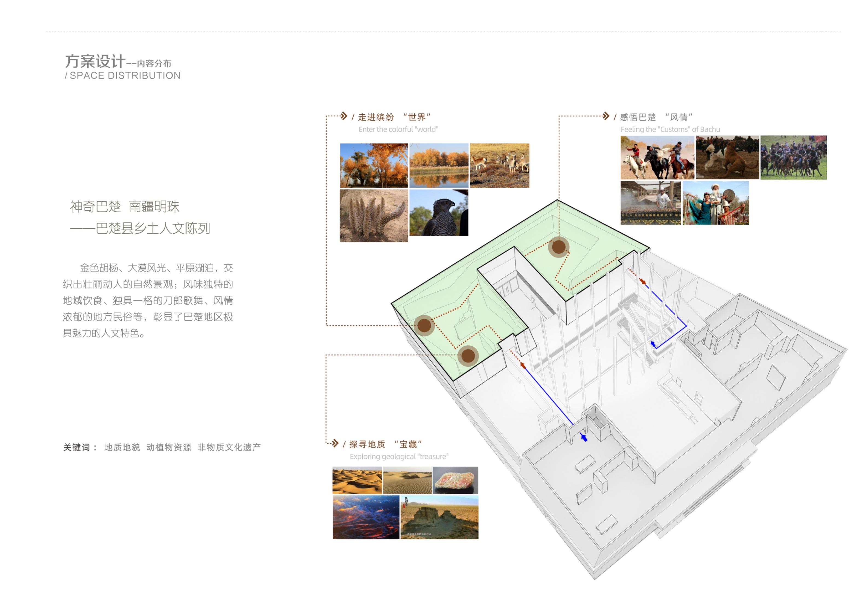Click the 地质地貌 keyword text
Viewport: 868px width, 614px height.
[122, 447]
